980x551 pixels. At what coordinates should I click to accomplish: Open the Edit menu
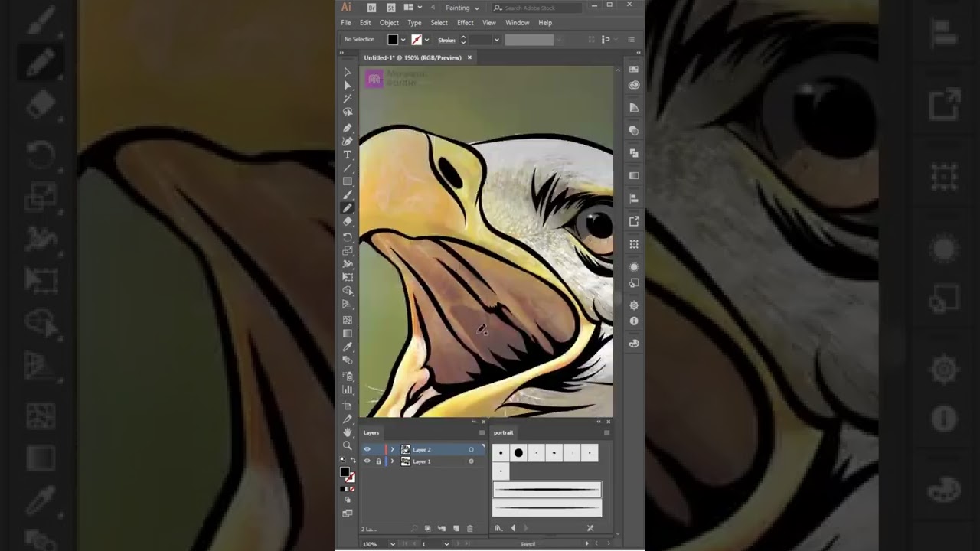click(x=365, y=23)
